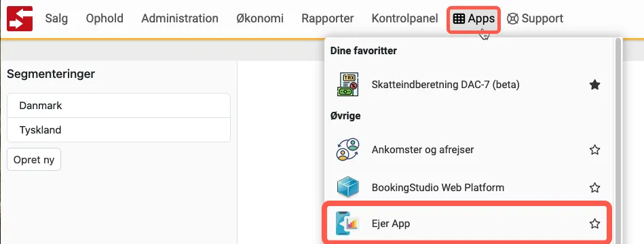Open the Kontrolpanel menu
Viewport: 644px width, 244px height.
404,18
